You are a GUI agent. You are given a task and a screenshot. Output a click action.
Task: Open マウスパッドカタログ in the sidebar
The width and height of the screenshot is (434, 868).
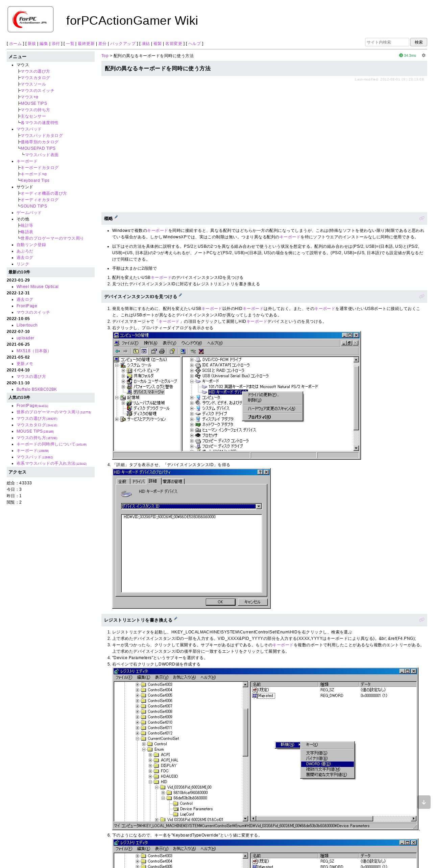(x=42, y=136)
